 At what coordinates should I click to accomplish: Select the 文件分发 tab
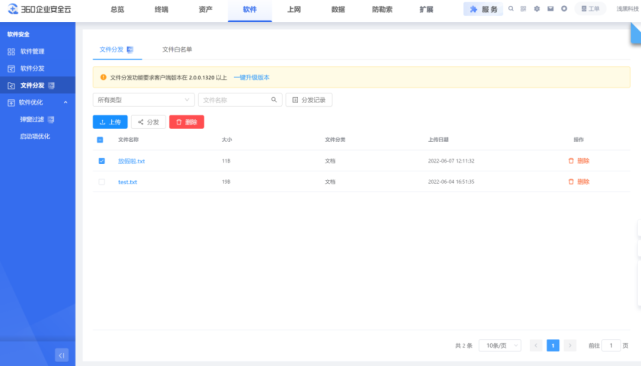[117, 49]
